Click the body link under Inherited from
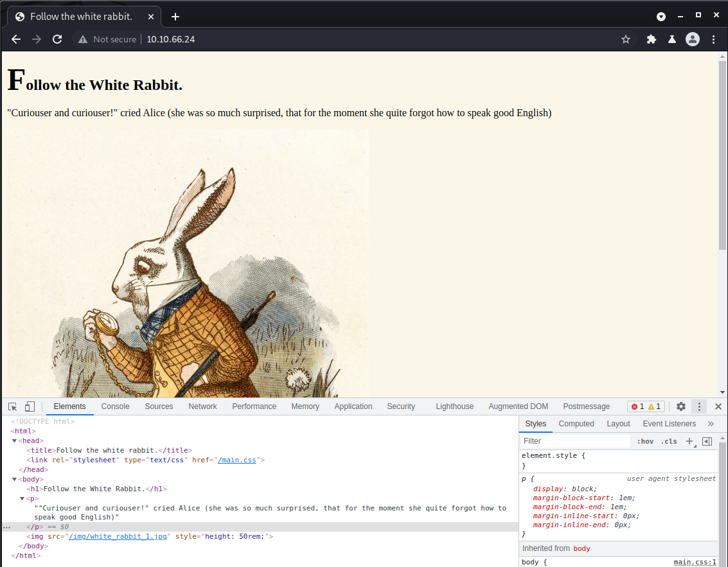Image resolution: width=728 pixels, height=567 pixels. click(582, 548)
